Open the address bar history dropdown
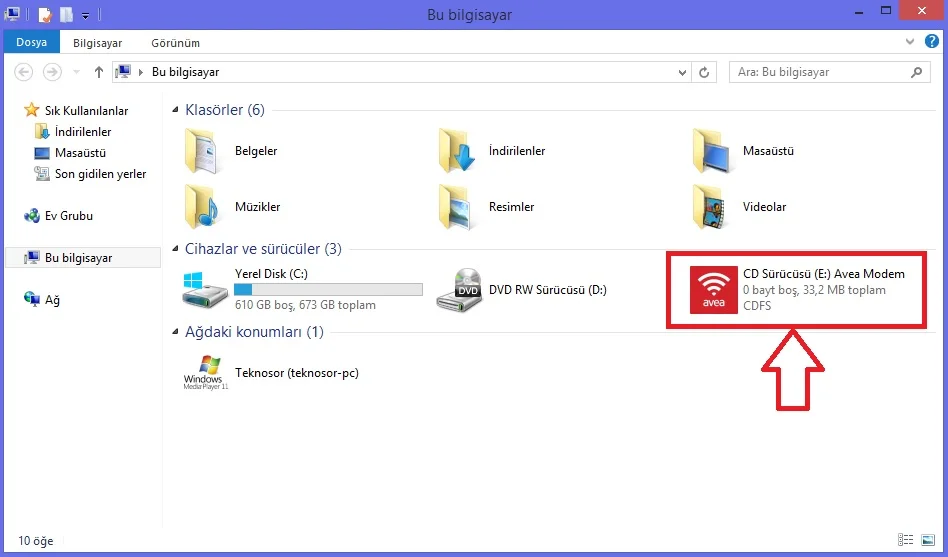The image size is (948, 557). [x=682, y=73]
